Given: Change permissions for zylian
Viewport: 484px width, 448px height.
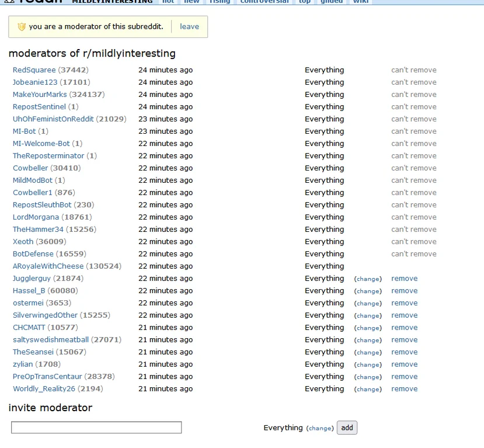Looking at the screenshot, I should 368,365.
